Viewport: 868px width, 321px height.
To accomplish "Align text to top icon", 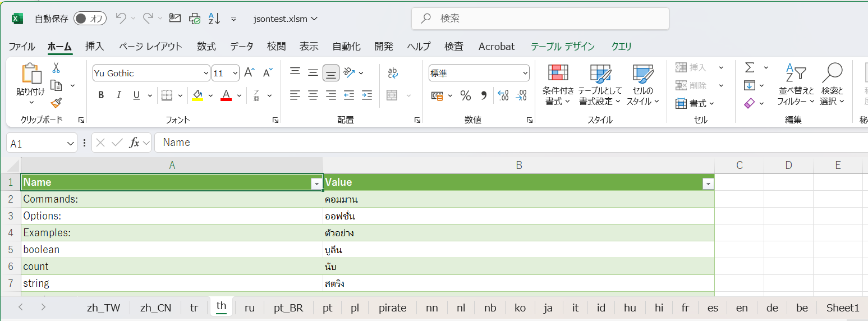I will click(x=295, y=72).
